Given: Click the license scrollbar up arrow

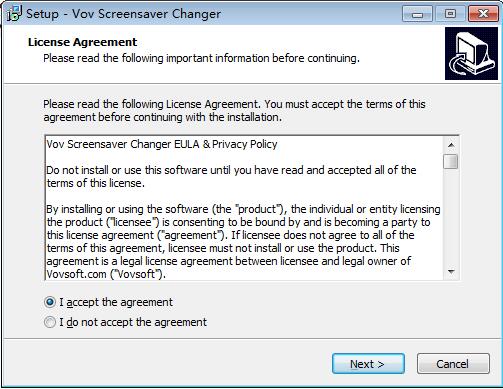Looking at the screenshot, I should [x=451, y=145].
